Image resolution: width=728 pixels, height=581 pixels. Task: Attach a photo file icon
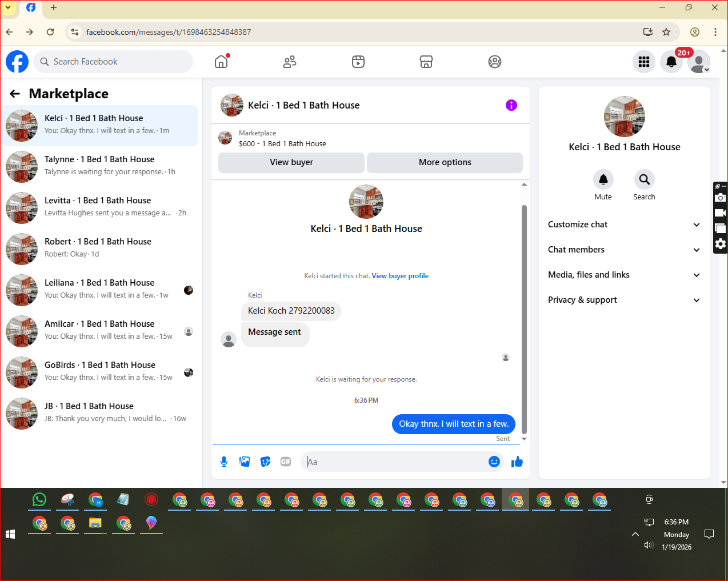click(245, 462)
